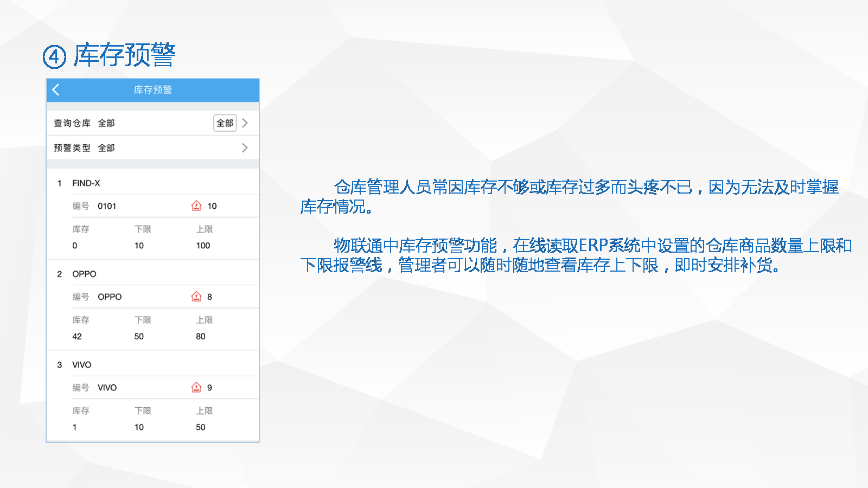Expand the 查询仓库 chevron arrow
Viewport: 868px width, 488px height.
[245, 123]
